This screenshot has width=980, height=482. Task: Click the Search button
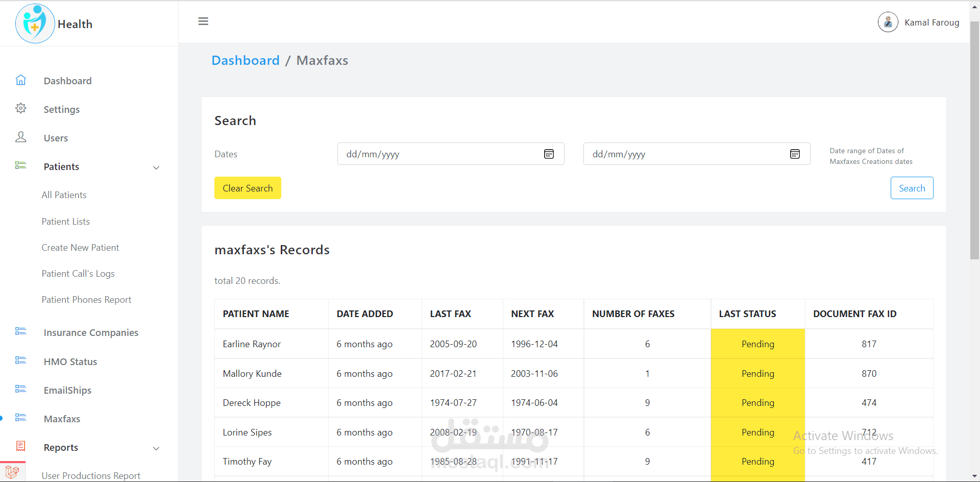912,188
